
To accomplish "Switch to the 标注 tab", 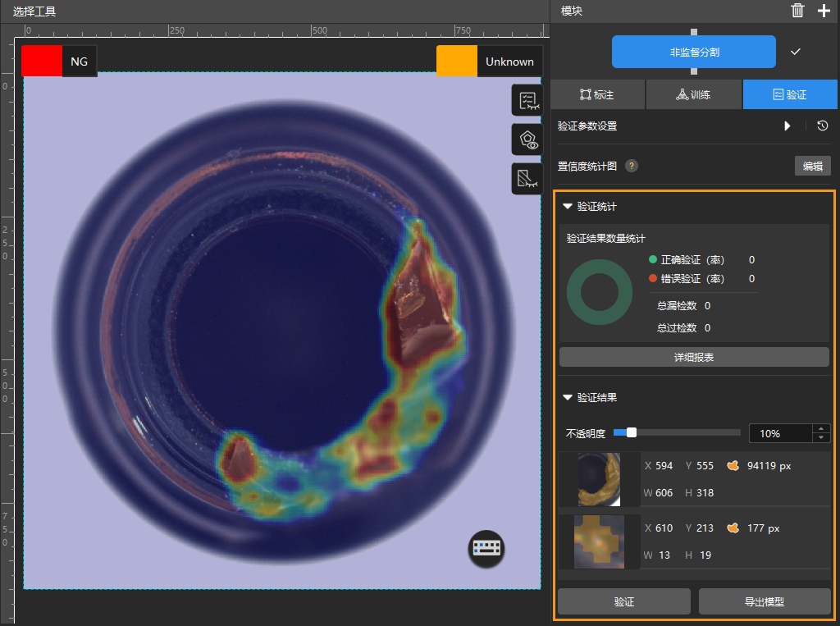I will [x=597, y=95].
